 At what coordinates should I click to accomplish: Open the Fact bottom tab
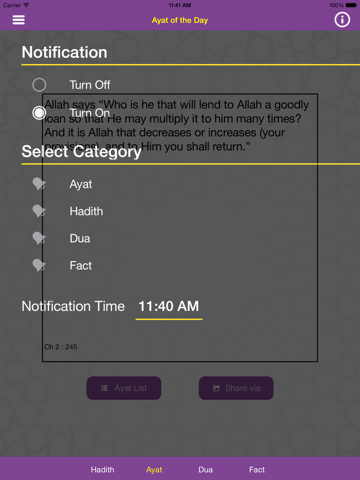257,470
